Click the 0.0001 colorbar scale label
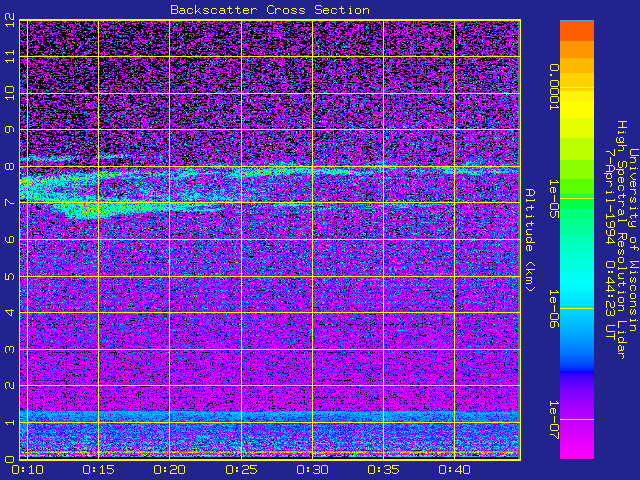Image resolution: width=640 pixels, height=480 pixels. pyautogui.click(x=554, y=87)
